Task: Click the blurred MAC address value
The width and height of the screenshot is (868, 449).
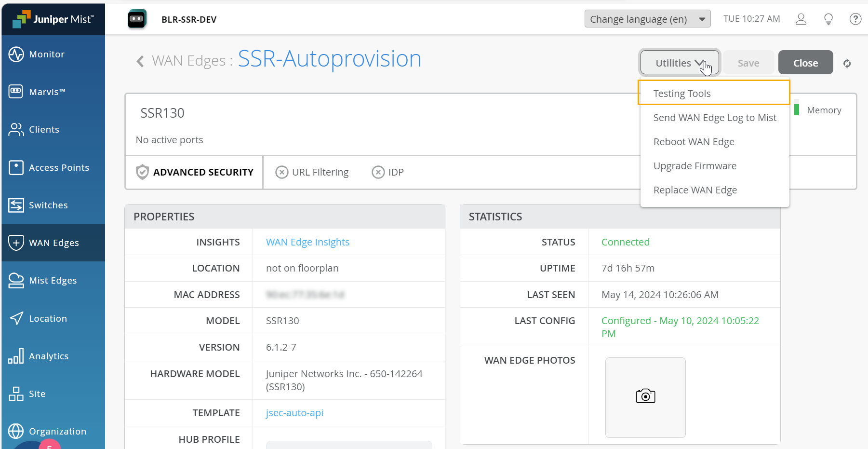Action: pyautogui.click(x=305, y=295)
